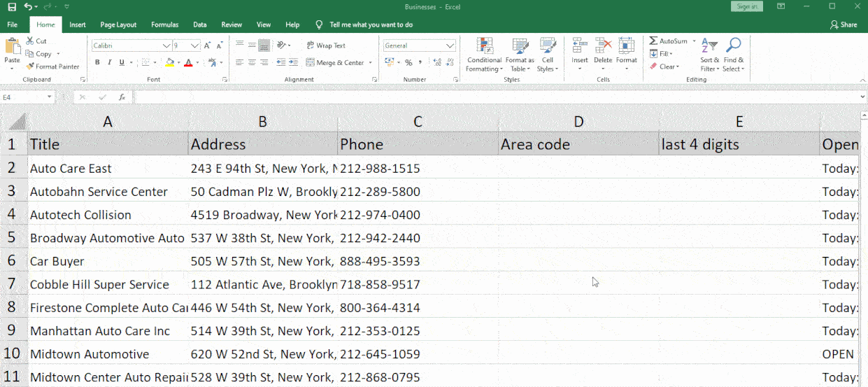Click the Copy icon
The height and width of the screenshot is (387, 868).
30,54
